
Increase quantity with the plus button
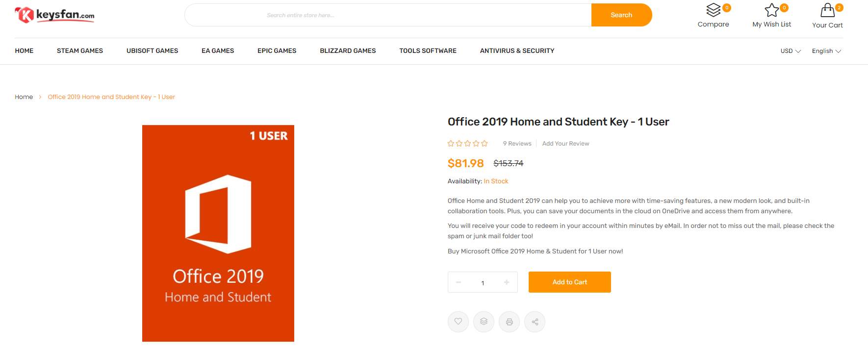(x=507, y=282)
